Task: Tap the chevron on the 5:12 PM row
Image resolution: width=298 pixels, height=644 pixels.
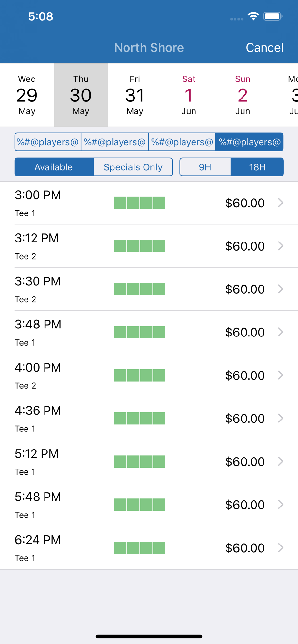Action: (x=281, y=461)
